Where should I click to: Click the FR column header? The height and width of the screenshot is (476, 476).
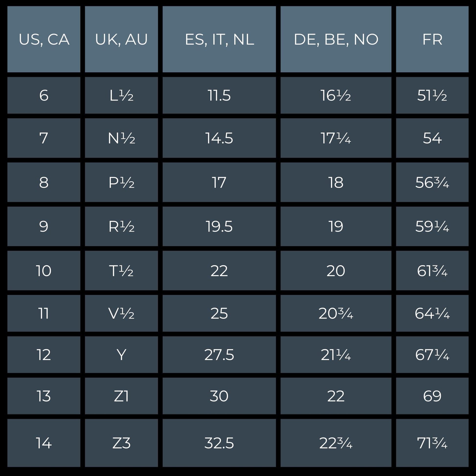click(x=432, y=39)
